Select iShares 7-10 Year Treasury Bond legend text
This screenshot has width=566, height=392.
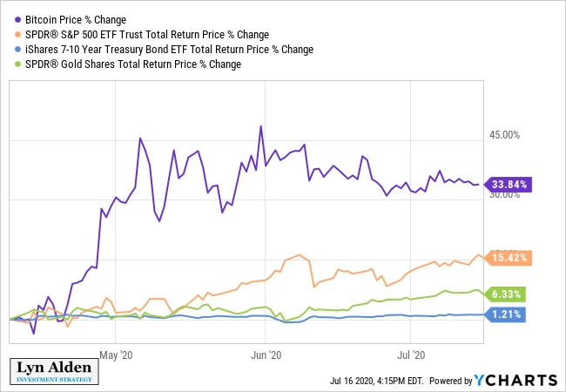pos(169,50)
